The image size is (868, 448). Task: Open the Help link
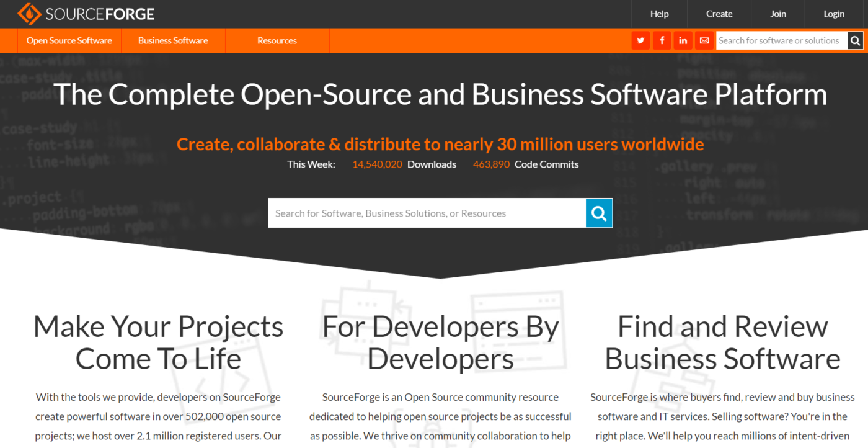(660, 14)
